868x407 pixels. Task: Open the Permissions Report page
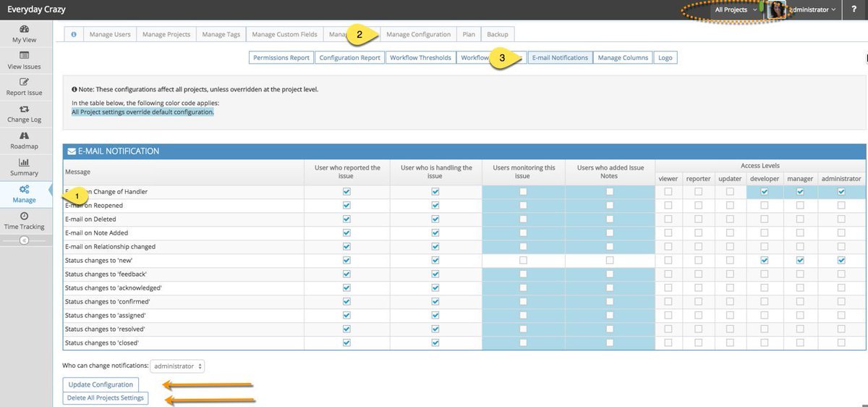click(x=281, y=57)
